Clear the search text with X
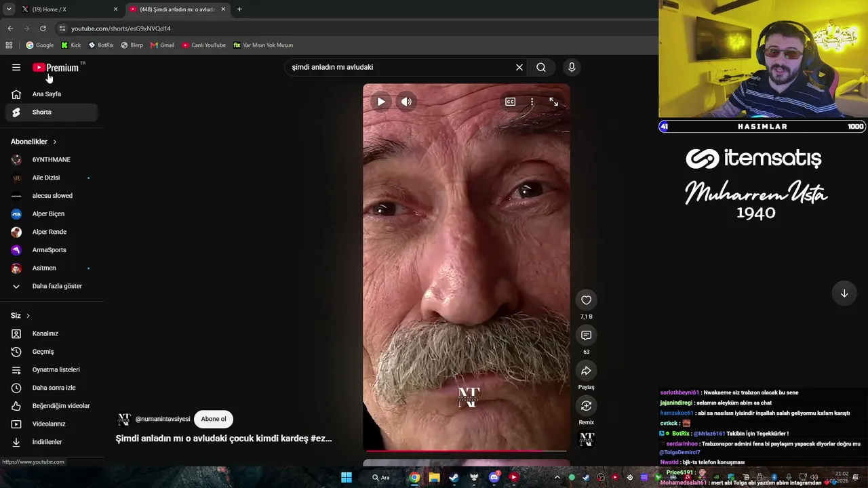 pos(519,67)
